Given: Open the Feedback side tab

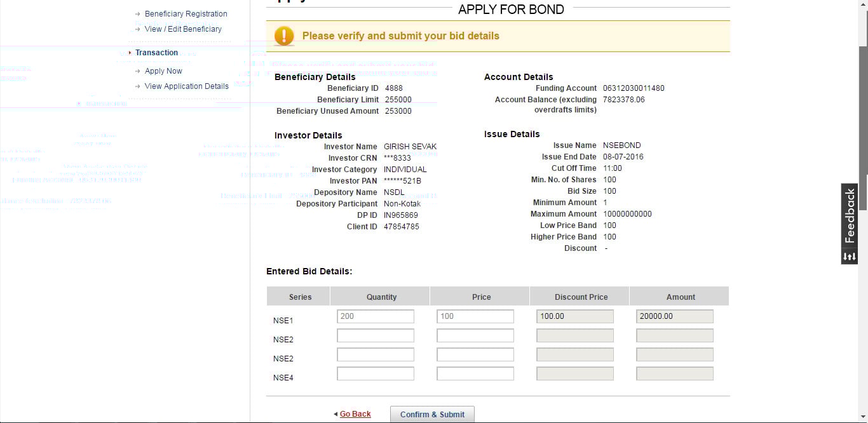Looking at the screenshot, I should (850, 216).
